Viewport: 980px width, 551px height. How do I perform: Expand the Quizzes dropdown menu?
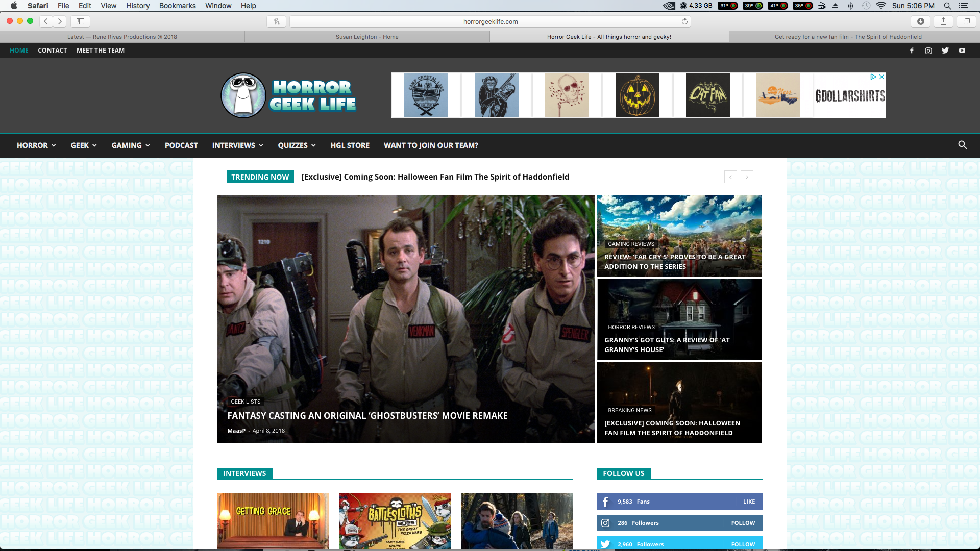(x=297, y=145)
